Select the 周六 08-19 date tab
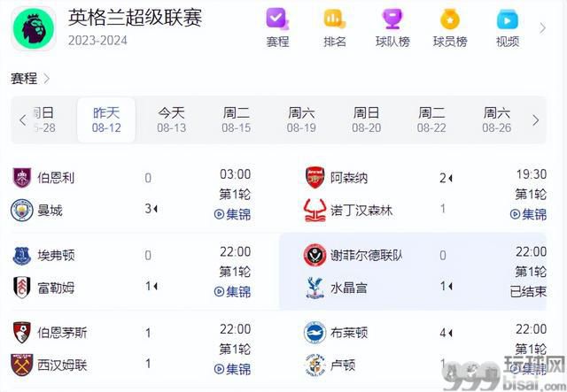Viewport: 567px width, 392px height. 301,120
